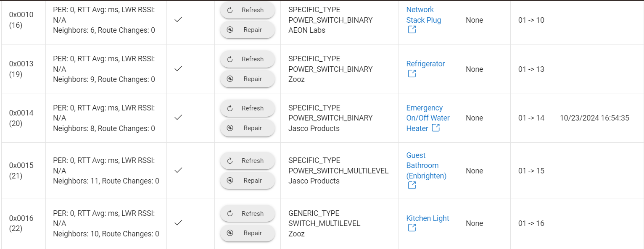Repair the AEON Labs node 0x0010
The image size is (644, 249).
click(x=248, y=30)
